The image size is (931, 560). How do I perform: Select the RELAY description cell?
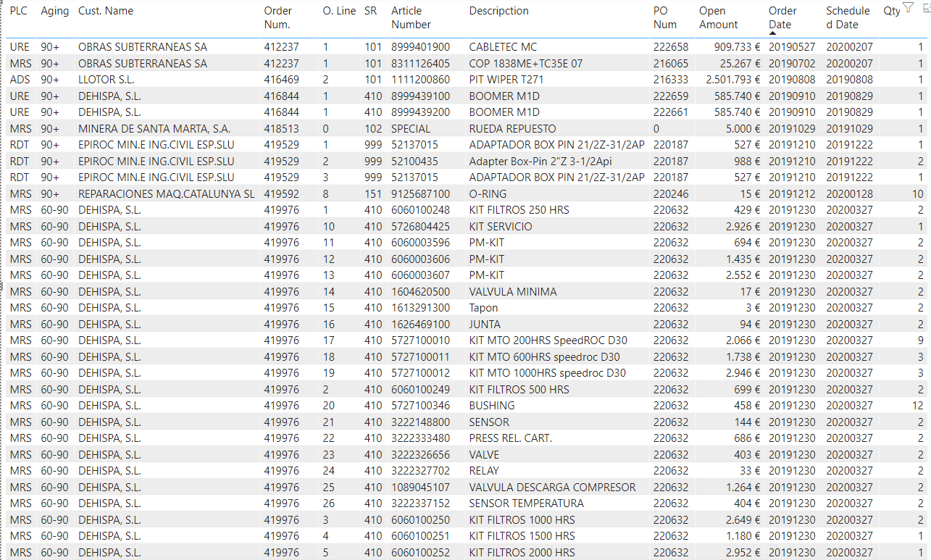tap(484, 471)
